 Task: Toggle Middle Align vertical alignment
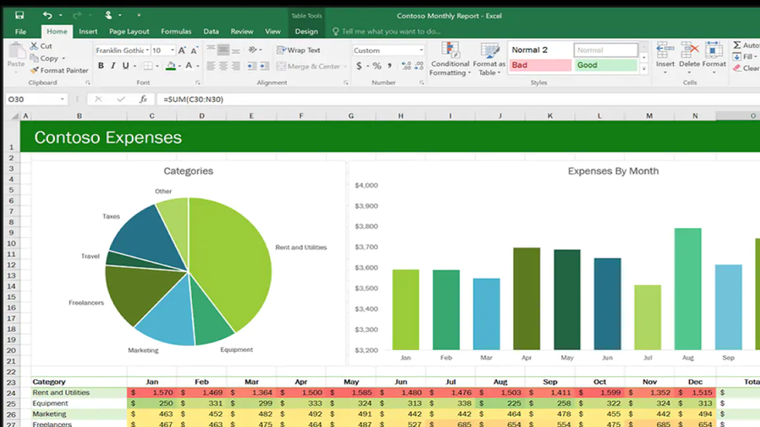coord(223,50)
